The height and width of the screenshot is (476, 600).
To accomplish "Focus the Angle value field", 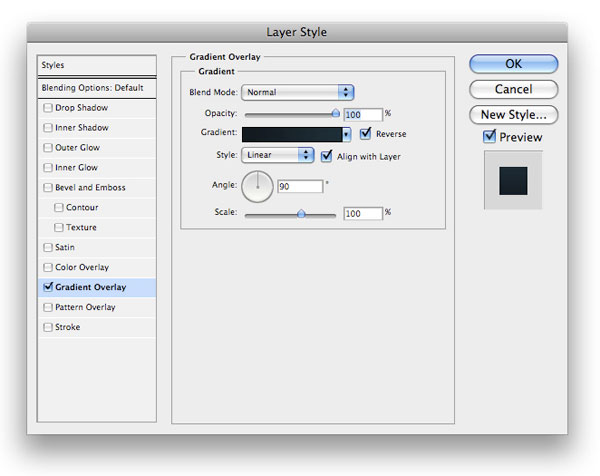I will [x=300, y=186].
